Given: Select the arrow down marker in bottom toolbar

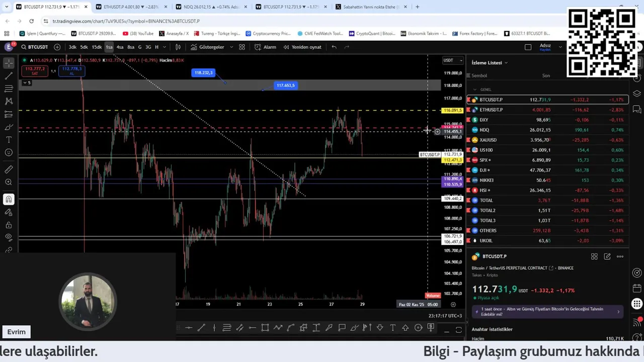Looking at the screenshot, I should (x=380, y=328).
